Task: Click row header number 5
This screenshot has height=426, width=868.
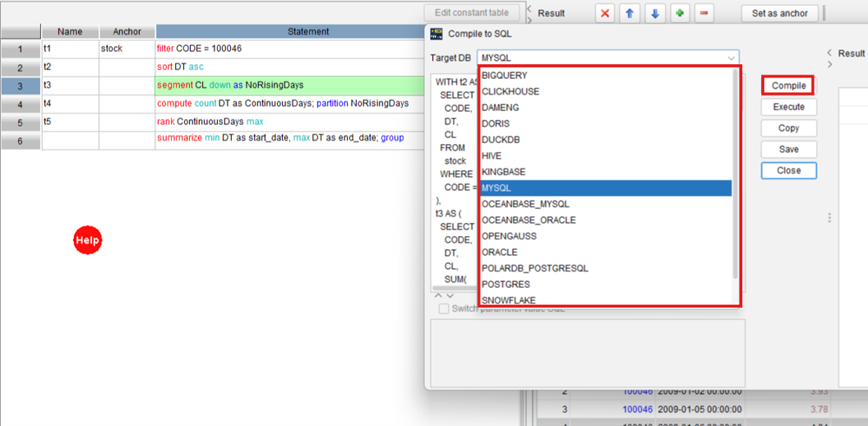Action: point(21,123)
